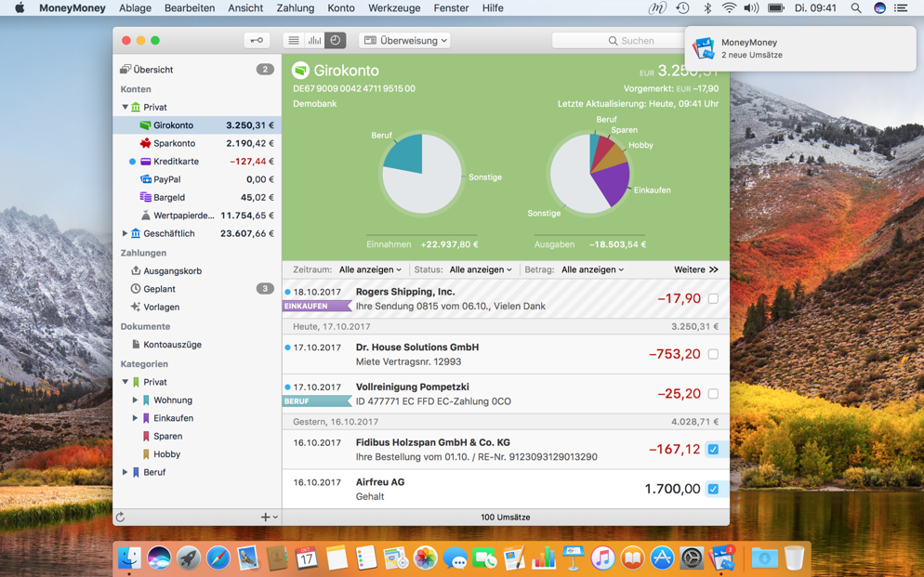Image resolution: width=924 pixels, height=577 pixels.
Task: Check the Dr. House Solutions checkbox
Action: (713, 354)
